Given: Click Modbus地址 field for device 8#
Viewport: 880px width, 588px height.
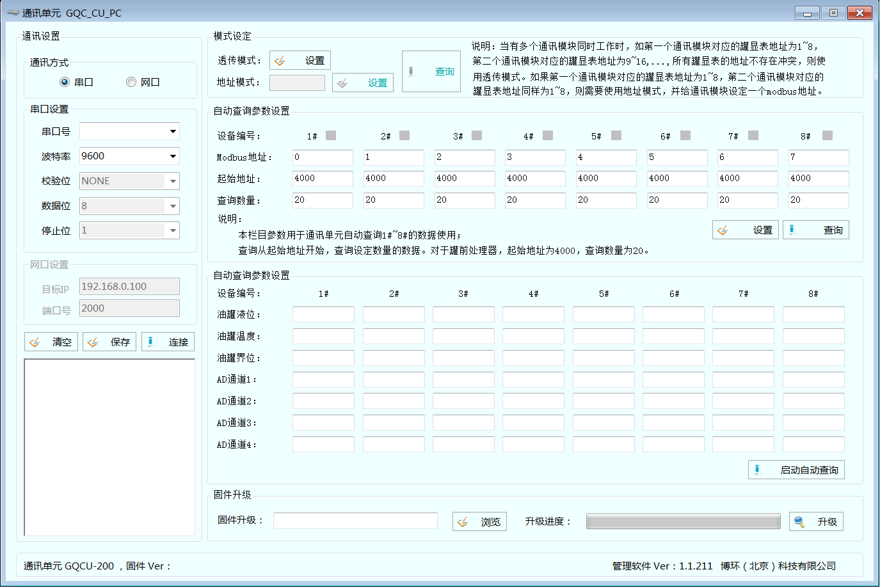Looking at the screenshot, I should click(819, 157).
